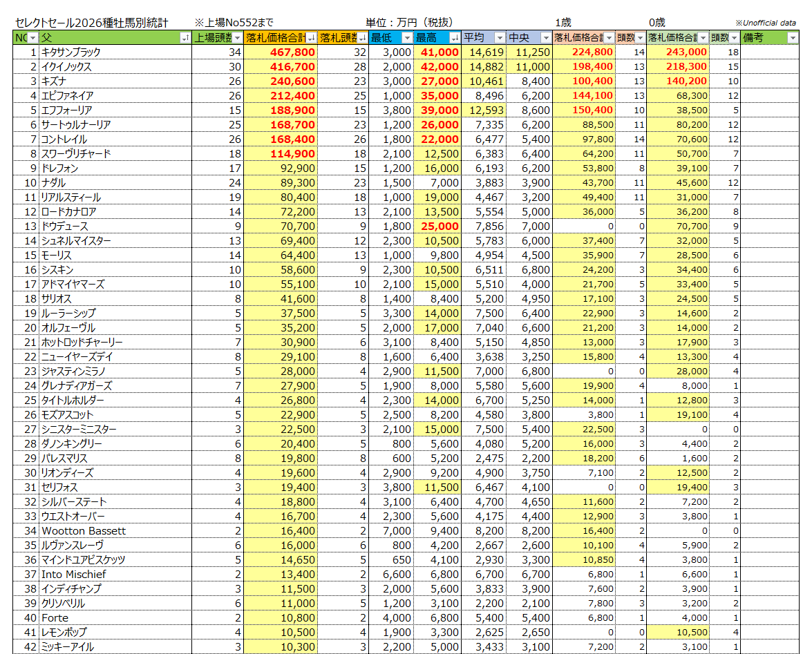Viewport: 812px width, 654px height.
Task: Select the サートゥルナーリア cell
Action: (x=115, y=125)
